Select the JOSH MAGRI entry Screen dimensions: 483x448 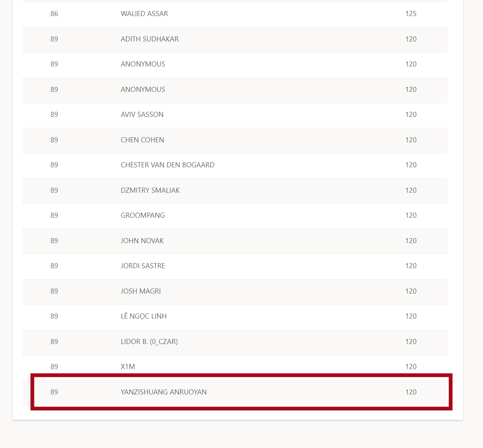click(x=141, y=291)
